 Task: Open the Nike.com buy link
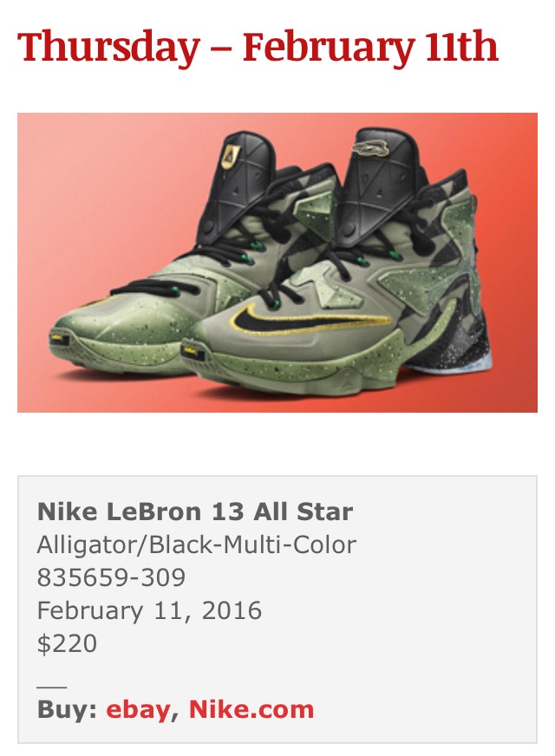[x=251, y=709]
